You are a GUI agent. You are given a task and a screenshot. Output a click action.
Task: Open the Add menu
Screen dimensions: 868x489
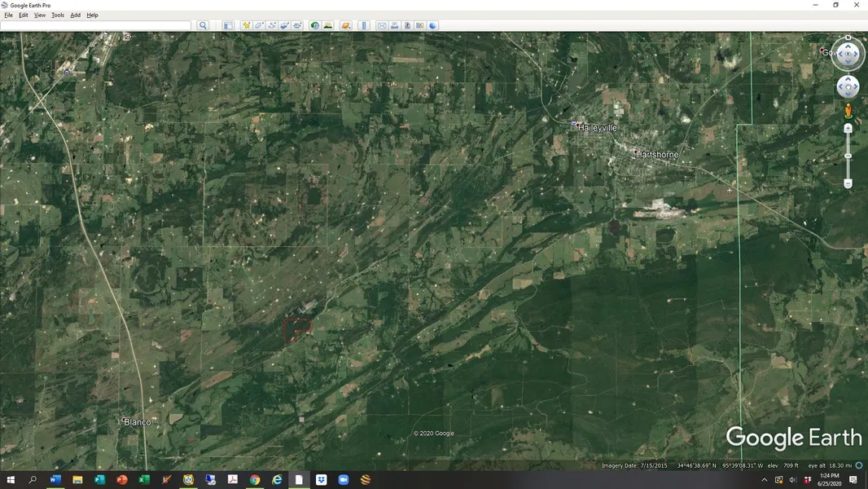[75, 15]
